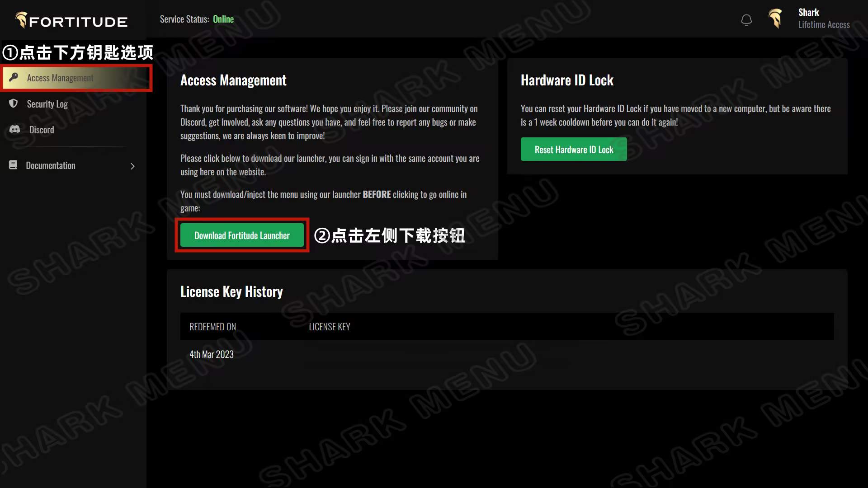Viewport: 868px width, 488px height.
Task: Click the Fortitude logo in header
Action: click(x=71, y=20)
